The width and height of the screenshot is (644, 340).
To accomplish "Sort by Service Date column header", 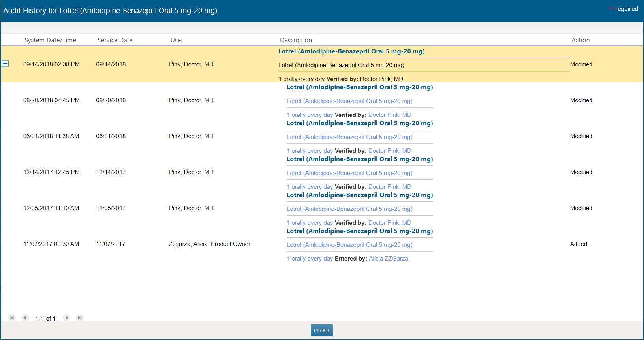I will point(115,40).
